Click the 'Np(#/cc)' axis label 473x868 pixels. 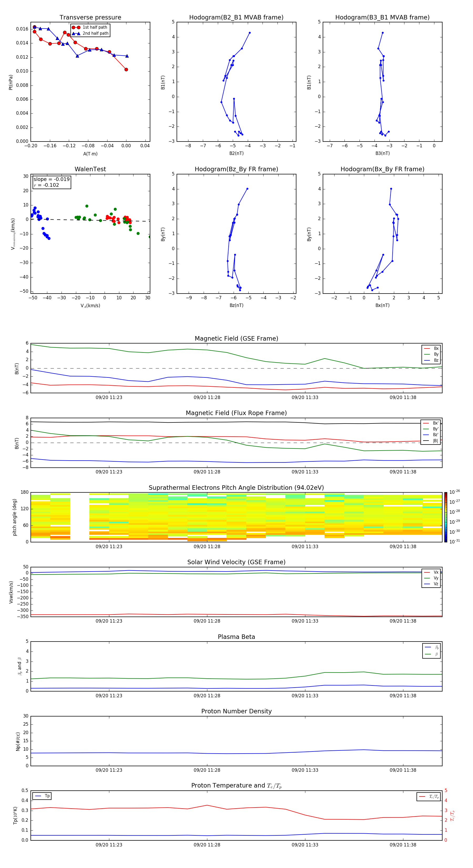pos(18,741)
